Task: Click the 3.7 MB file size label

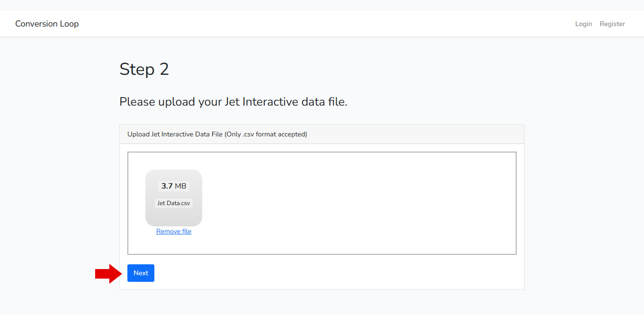Action: tap(174, 186)
